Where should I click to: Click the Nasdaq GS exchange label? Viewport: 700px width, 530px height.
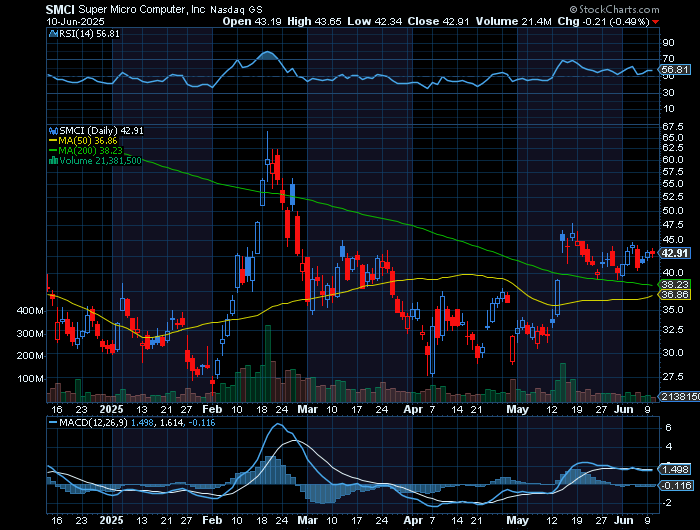[x=237, y=10]
